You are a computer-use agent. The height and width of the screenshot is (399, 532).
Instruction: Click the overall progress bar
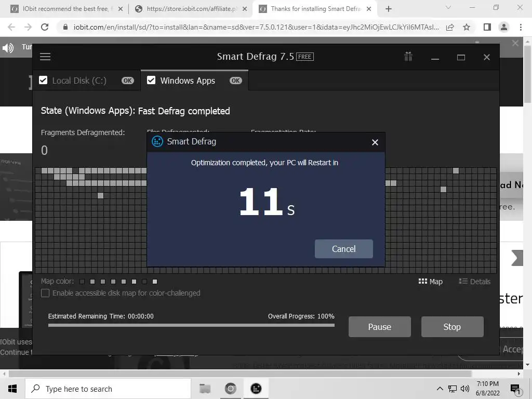[191, 325]
